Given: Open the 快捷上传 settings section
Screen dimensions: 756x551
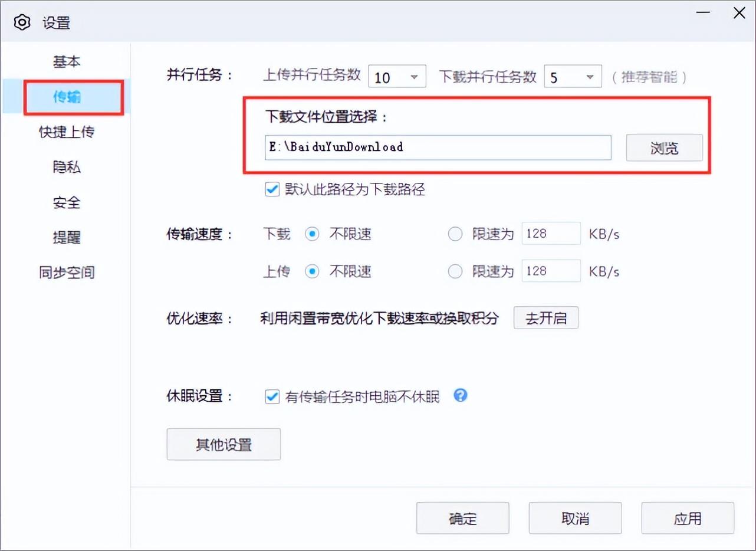Looking at the screenshot, I should point(67,132).
